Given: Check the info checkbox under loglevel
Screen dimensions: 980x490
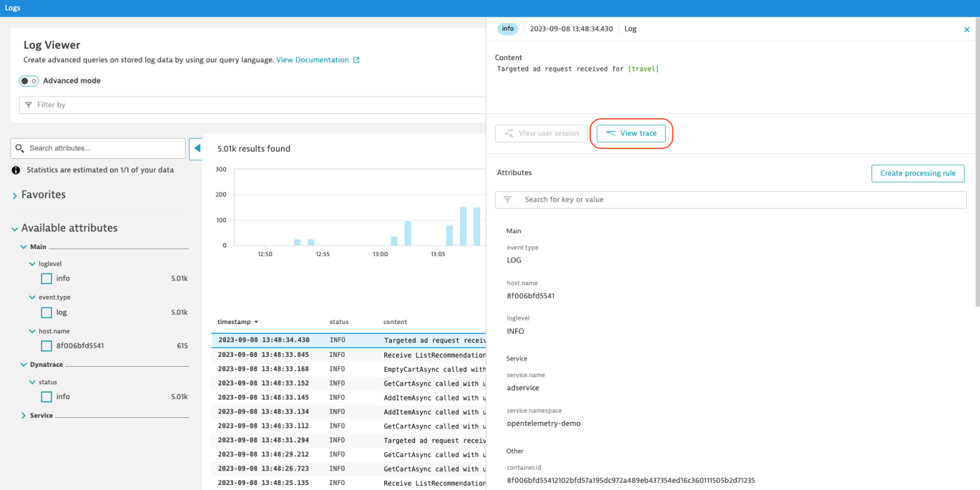Looking at the screenshot, I should 46,278.
